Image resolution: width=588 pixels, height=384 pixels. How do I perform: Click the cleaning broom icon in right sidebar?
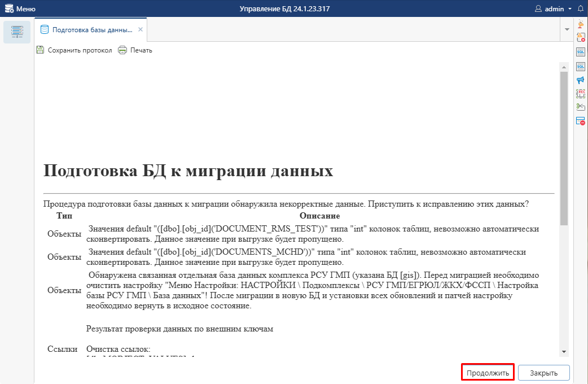coord(581,24)
